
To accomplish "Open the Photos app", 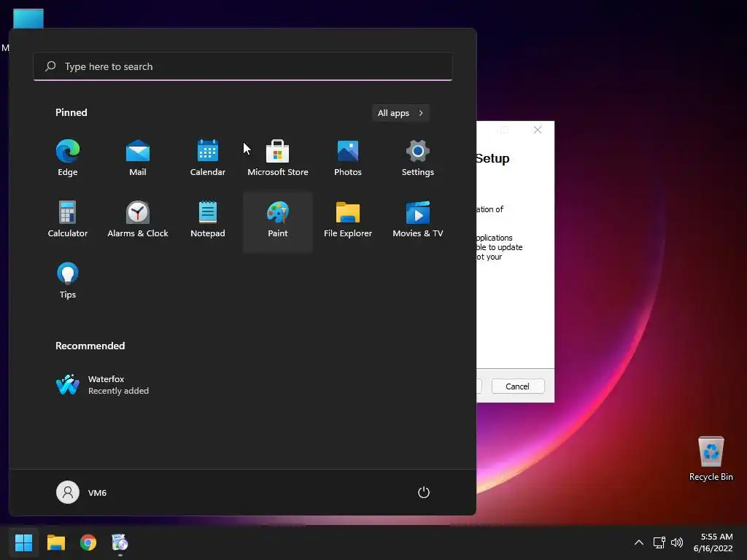I will 348,158.
